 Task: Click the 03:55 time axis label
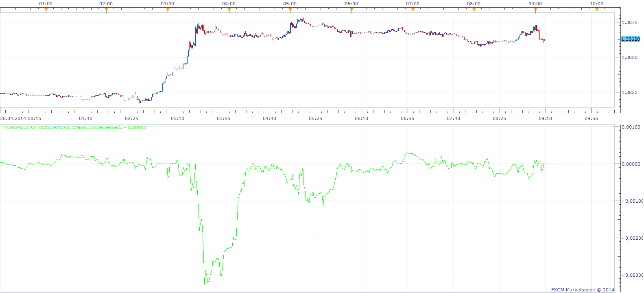[x=223, y=118]
